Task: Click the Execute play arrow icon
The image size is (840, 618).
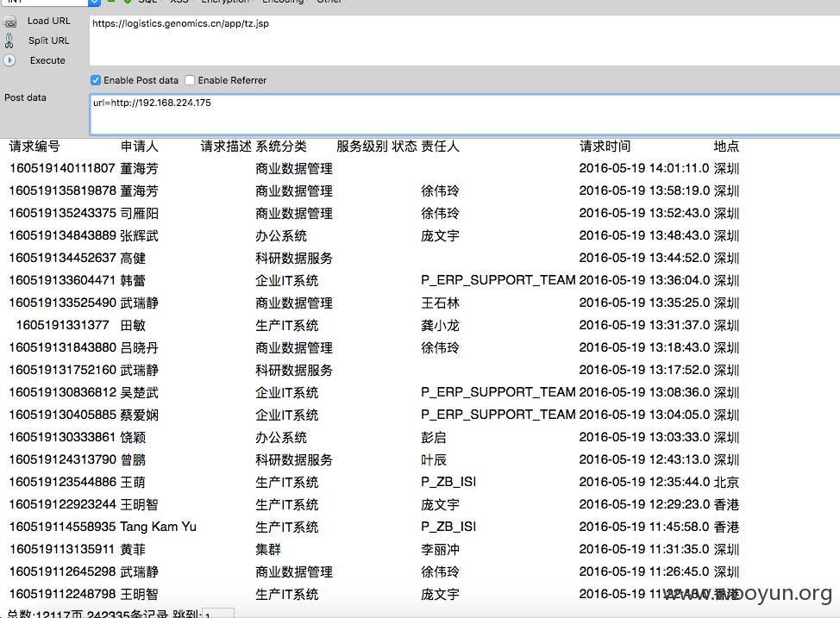Action: coord(9,60)
